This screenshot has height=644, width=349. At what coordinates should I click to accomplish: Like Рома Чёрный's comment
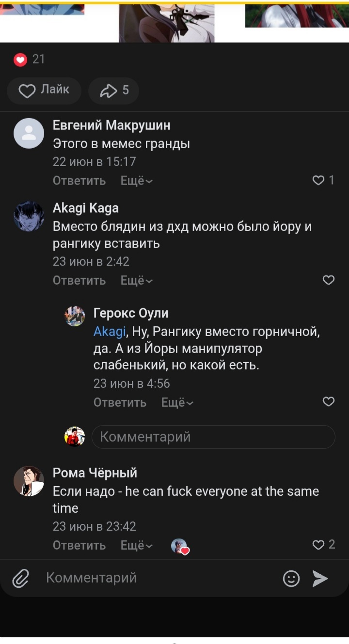coord(318,545)
